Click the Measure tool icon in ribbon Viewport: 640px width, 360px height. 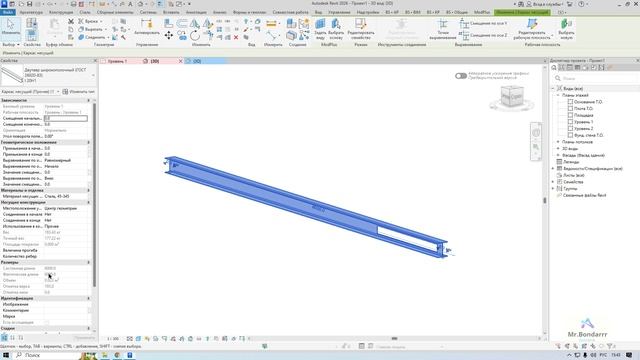click(x=271, y=24)
